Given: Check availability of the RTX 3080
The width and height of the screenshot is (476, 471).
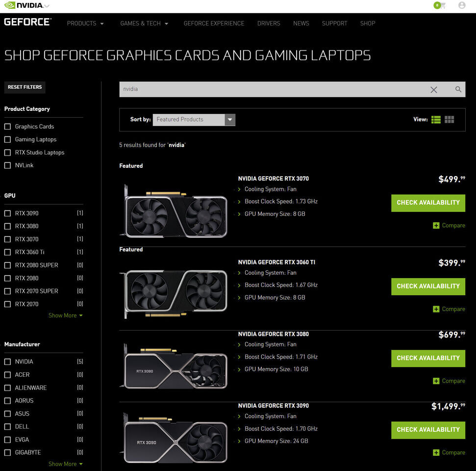Looking at the screenshot, I should pos(428,358).
